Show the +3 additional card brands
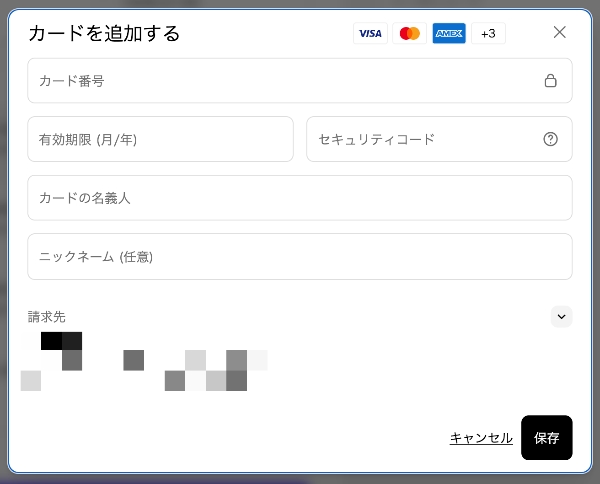Viewport: 600px width, 484px height. tap(488, 34)
